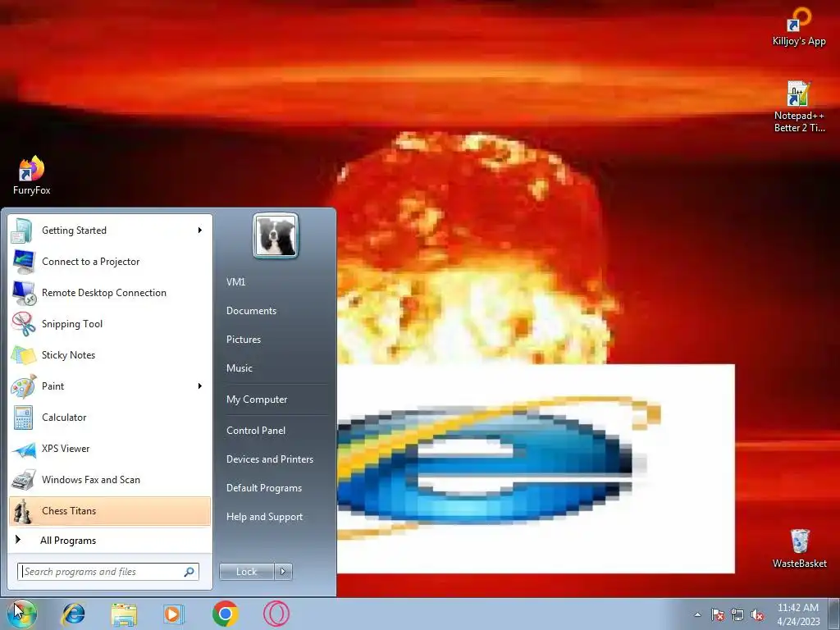Open Windows Explorer folder taskbar icon
The width and height of the screenshot is (840, 630).
[x=124, y=614]
